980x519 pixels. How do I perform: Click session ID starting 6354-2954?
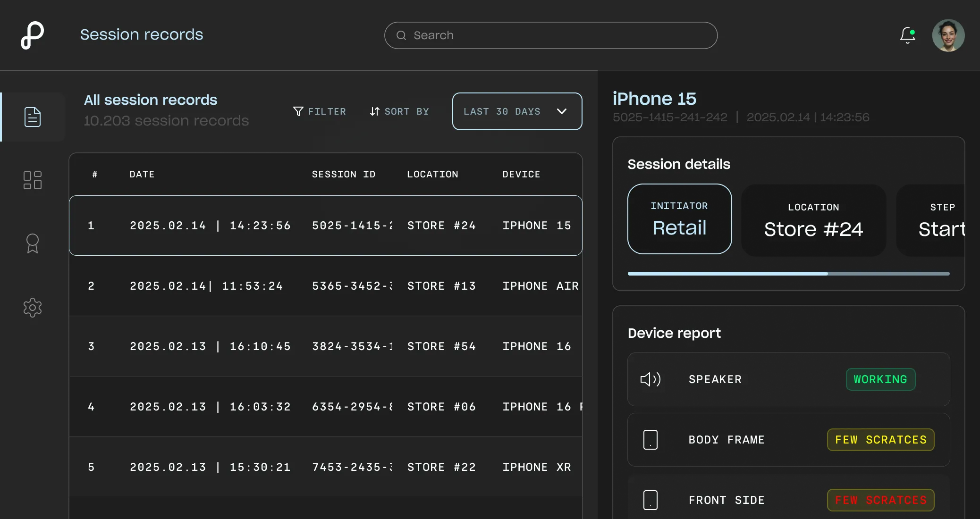pyautogui.click(x=352, y=407)
